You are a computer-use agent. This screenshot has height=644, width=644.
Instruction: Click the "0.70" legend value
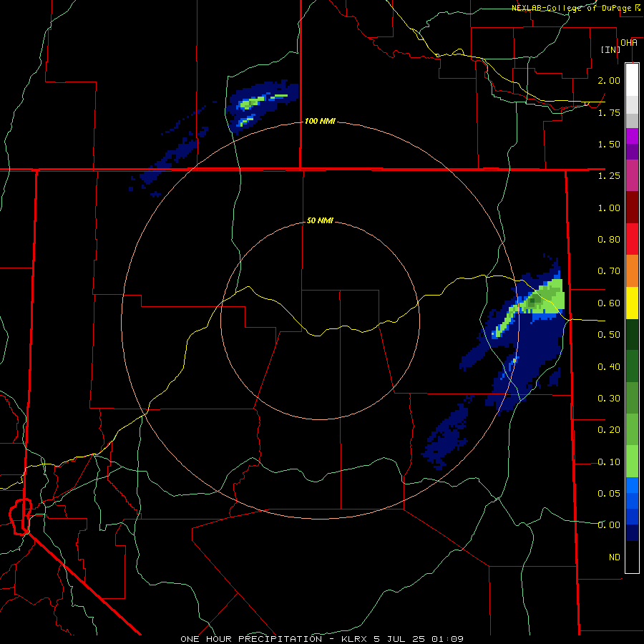[609, 271]
